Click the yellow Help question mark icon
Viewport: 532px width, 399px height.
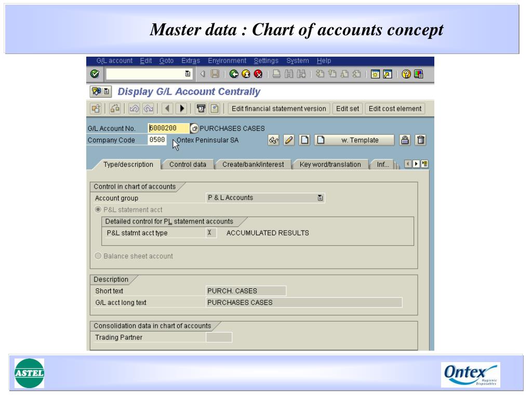tap(406, 74)
